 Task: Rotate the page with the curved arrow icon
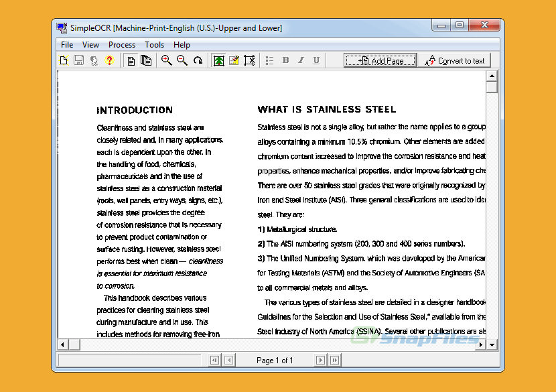click(198, 61)
